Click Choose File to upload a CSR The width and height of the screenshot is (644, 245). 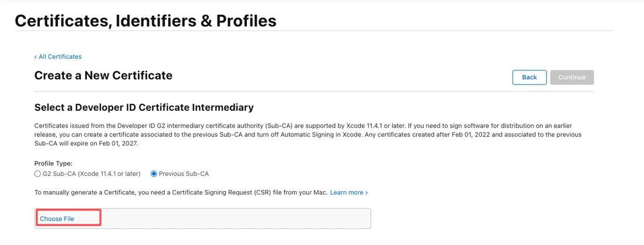tap(57, 219)
